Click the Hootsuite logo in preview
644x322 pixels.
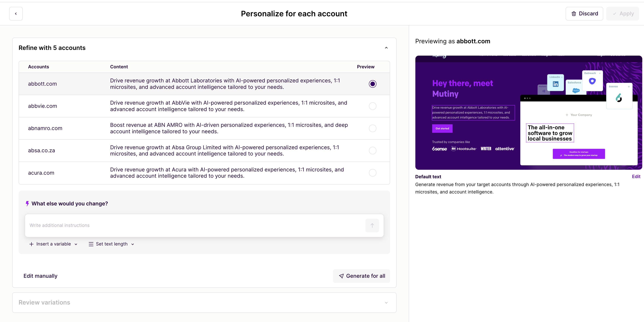coord(464,149)
